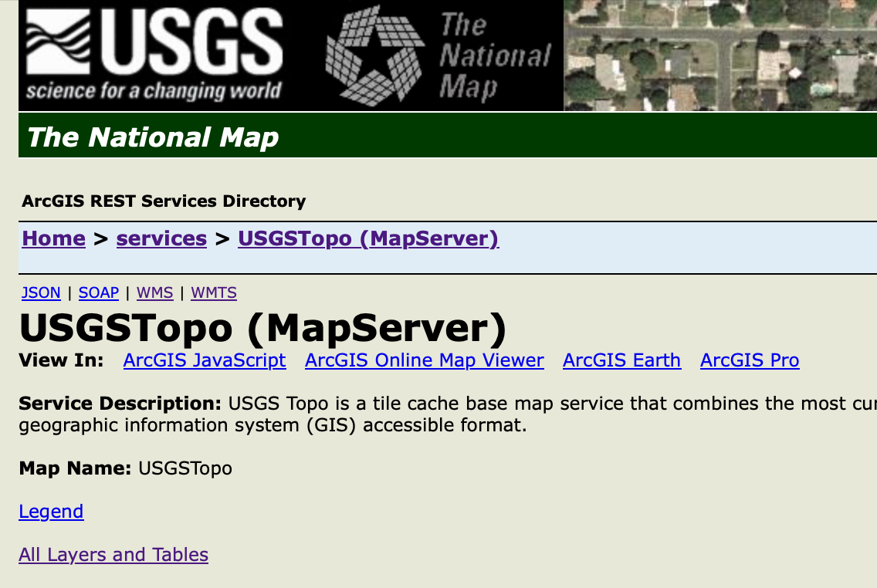Click the USGSTopo (MapServer) breadcrumb link
The width and height of the screenshot is (877, 588).
(x=368, y=238)
